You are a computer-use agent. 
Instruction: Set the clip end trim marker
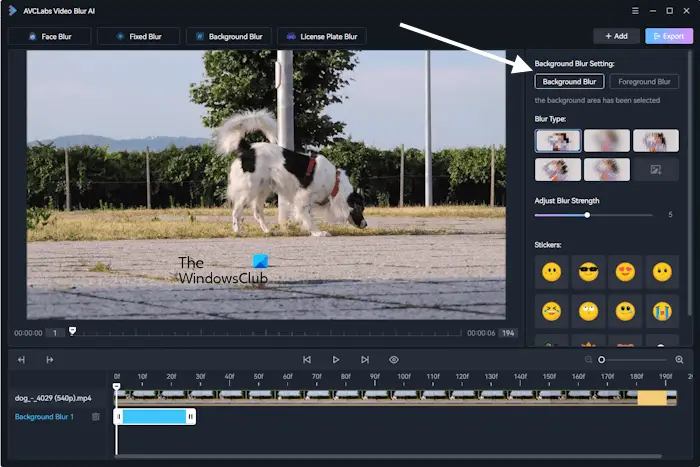click(48, 359)
